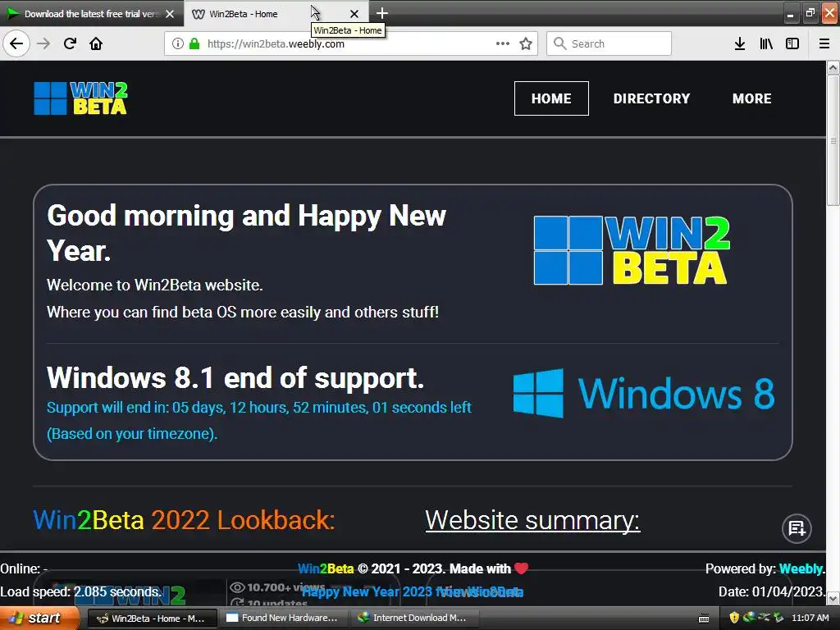Image resolution: width=840 pixels, height=630 pixels.
Task: Go back with the browser back arrow
Action: click(16, 43)
